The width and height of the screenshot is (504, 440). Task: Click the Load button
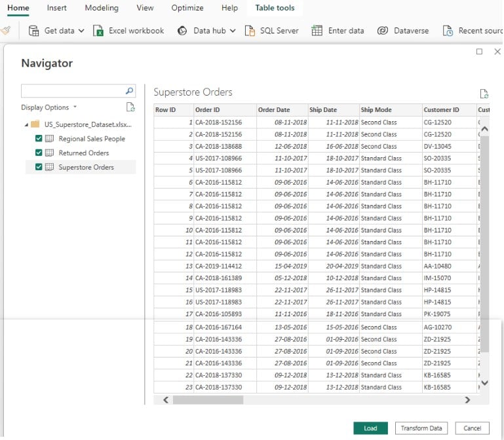[370, 428]
